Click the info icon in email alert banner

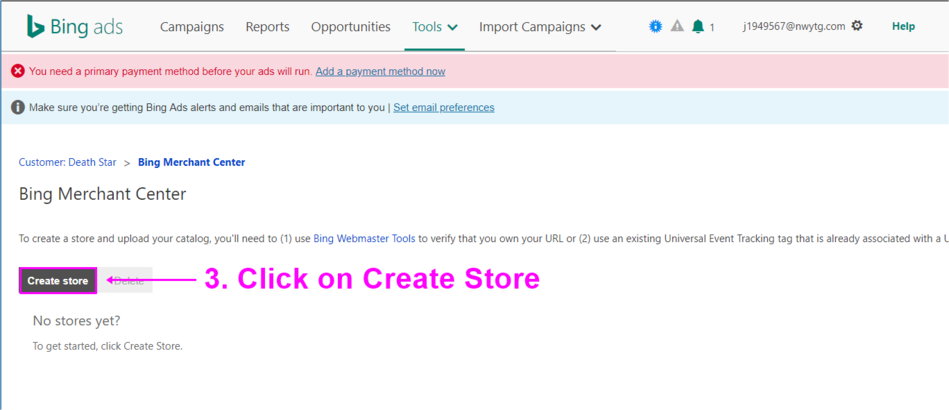point(18,107)
